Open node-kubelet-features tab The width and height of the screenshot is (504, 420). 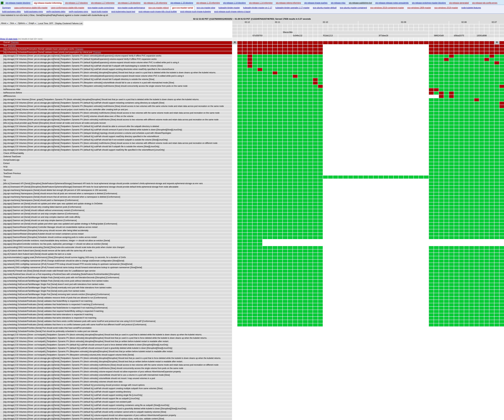[471, 8]
